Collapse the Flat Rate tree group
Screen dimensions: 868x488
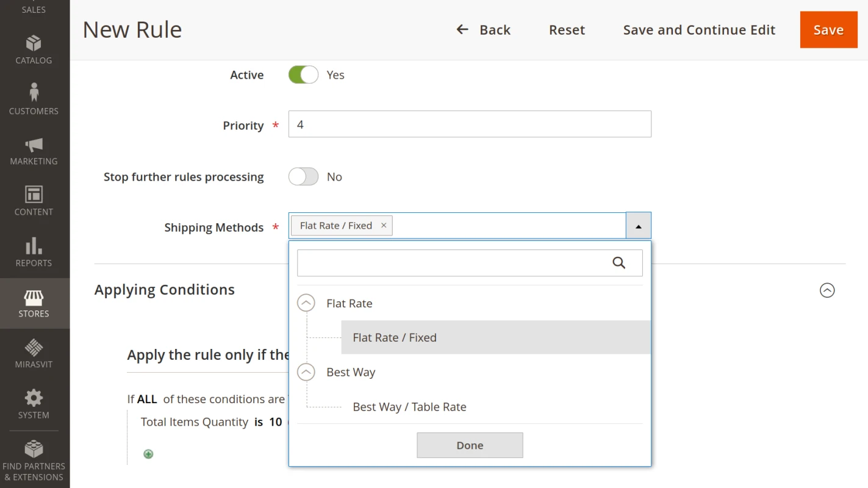point(306,303)
